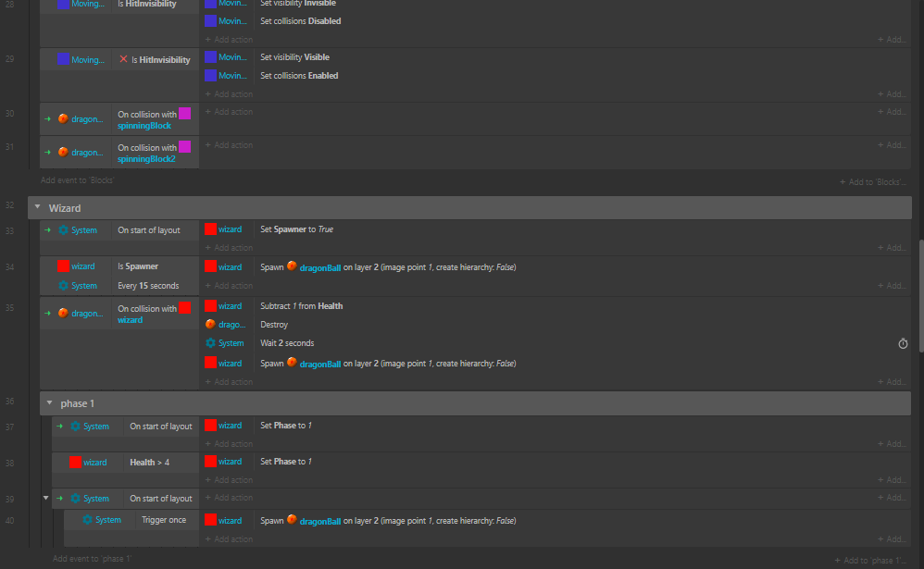Click the blue icon beside Set visibility Visible
Viewport: 924px width, 569px height.
click(210, 57)
